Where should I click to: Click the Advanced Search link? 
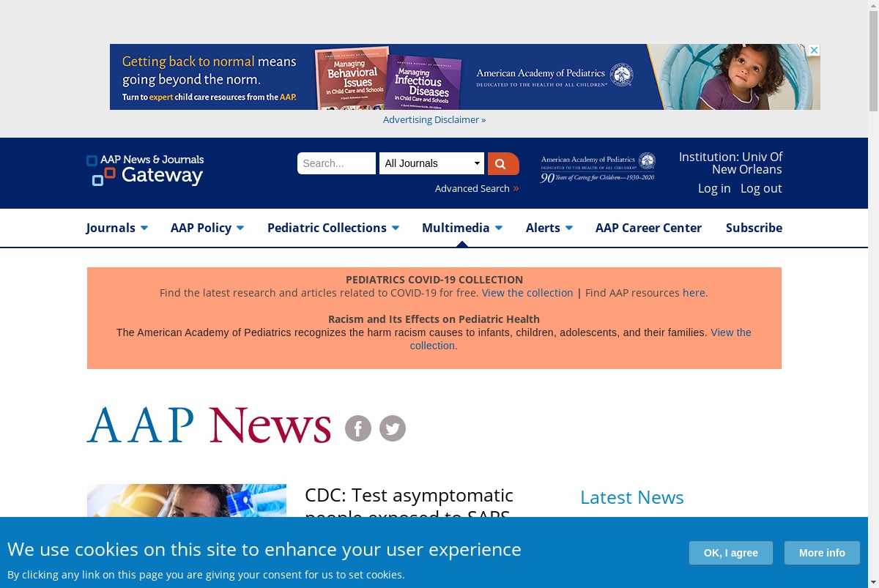pyautogui.click(x=477, y=188)
